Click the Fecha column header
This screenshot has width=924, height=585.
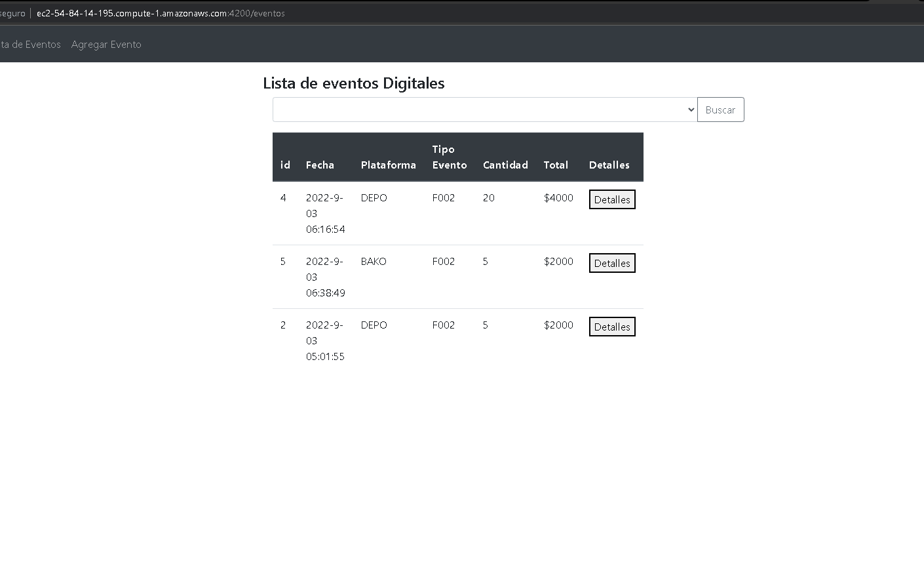coord(320,165)
